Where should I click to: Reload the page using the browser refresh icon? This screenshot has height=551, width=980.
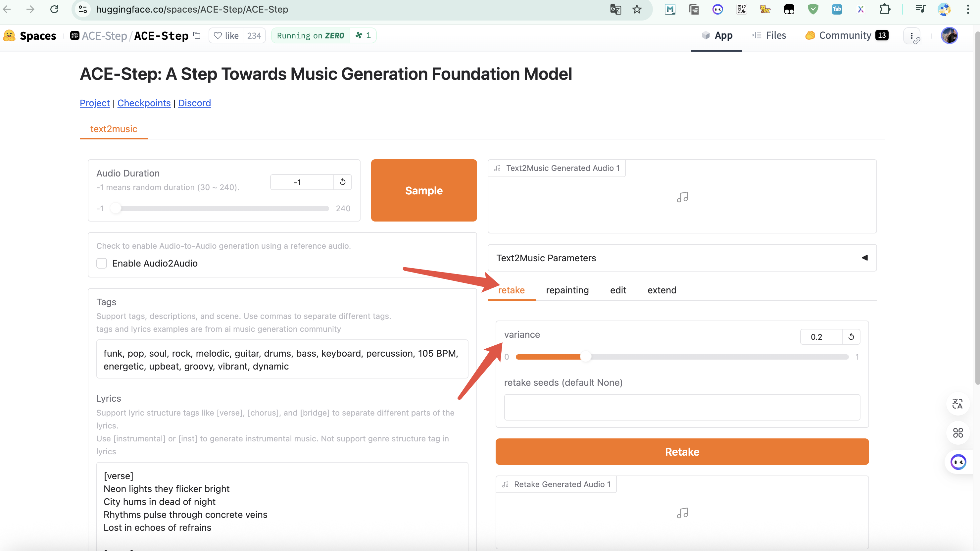pyautogui.click(x=54, y=9)
